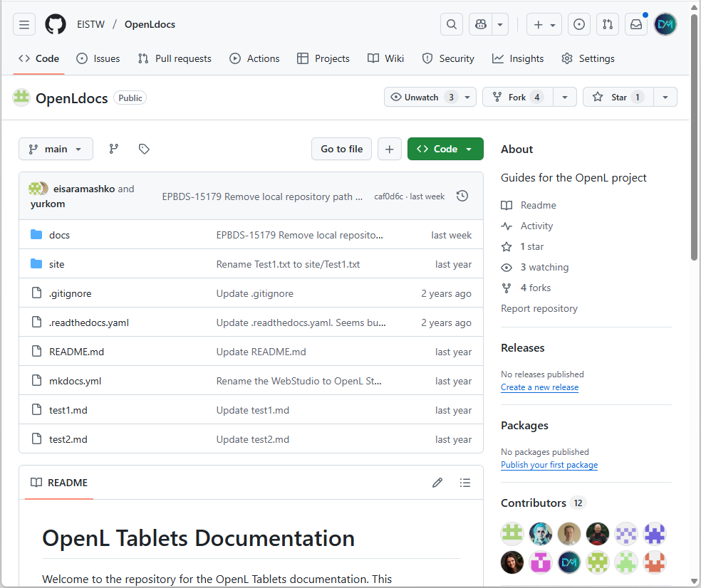Viewport: 701px width, 588px height.
Task: Open the Pull requests tab
Action: (175, 58)
